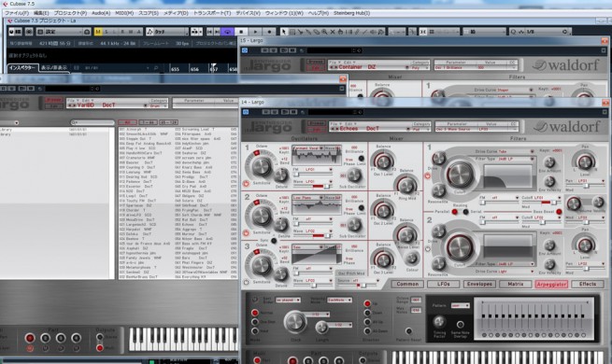Open Category dropdown in 14 - Largo
The width and height of the screenshot is (612, 364).
pyautogui.click(x=420, y=129)
